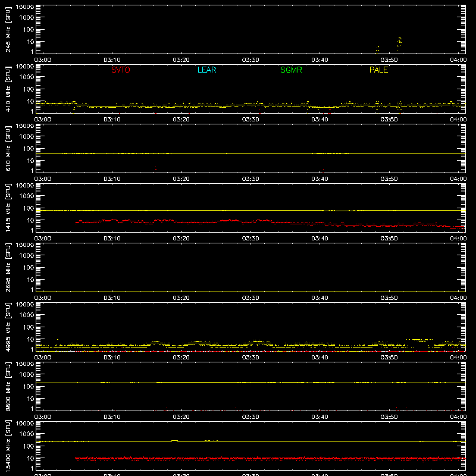Select the 245 MHz [SFU] axis title
Image resolution: width=476 pixels, height=476 pixels.
(x=8, y=29)
